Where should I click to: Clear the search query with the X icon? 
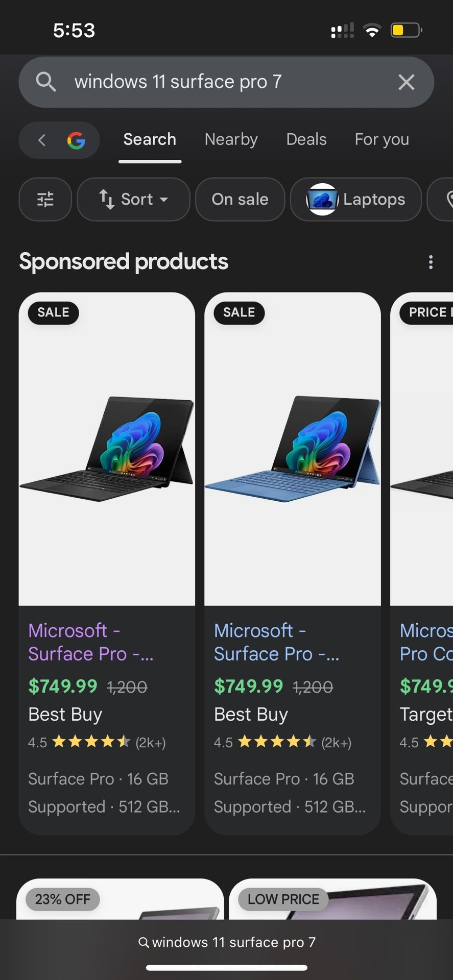click(406, 82)
